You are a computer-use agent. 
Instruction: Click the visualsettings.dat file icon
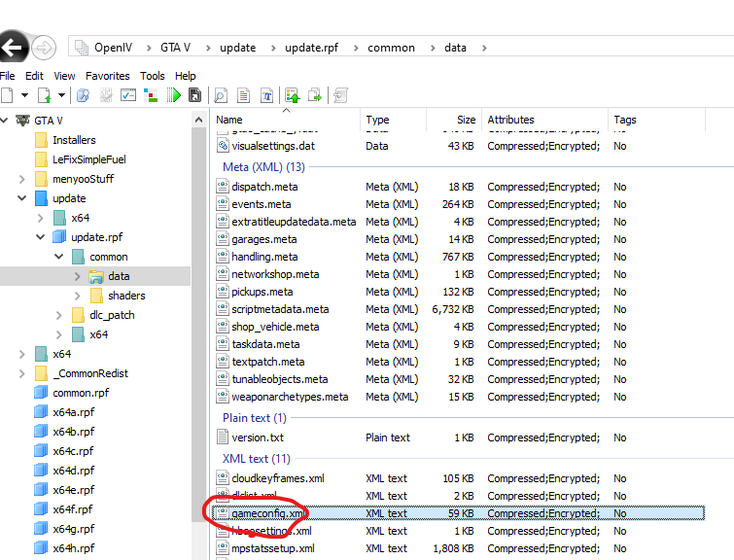click(223, 146)
